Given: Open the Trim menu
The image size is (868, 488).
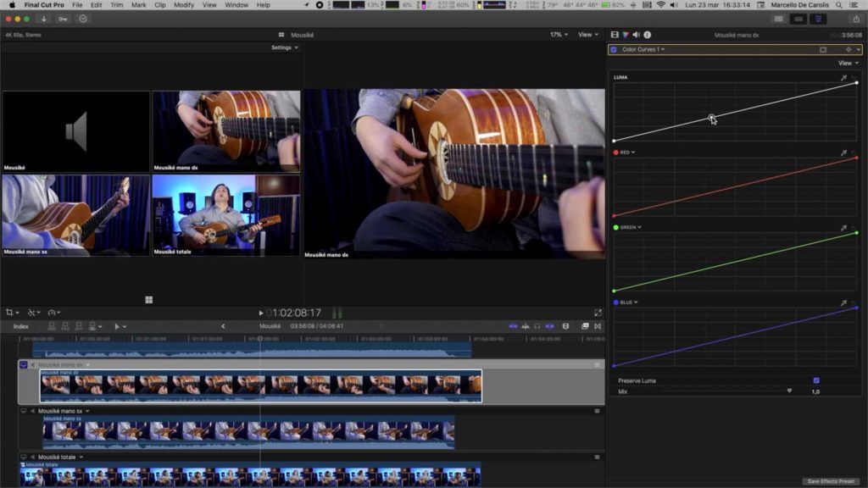Looking at the screenshot, I should click(x=117, y=5).
